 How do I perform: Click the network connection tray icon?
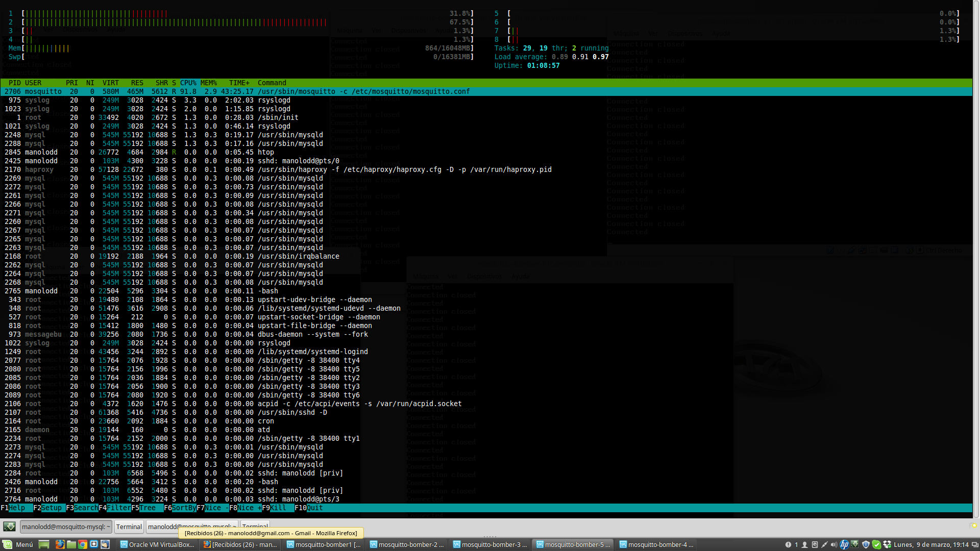[x=824, y=544]
